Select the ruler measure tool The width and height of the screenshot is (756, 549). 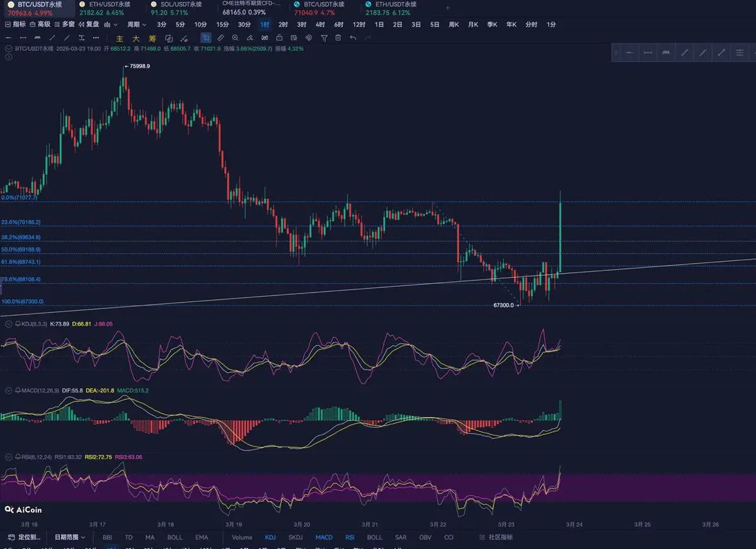pyautogui.click(x=220, y=38)
